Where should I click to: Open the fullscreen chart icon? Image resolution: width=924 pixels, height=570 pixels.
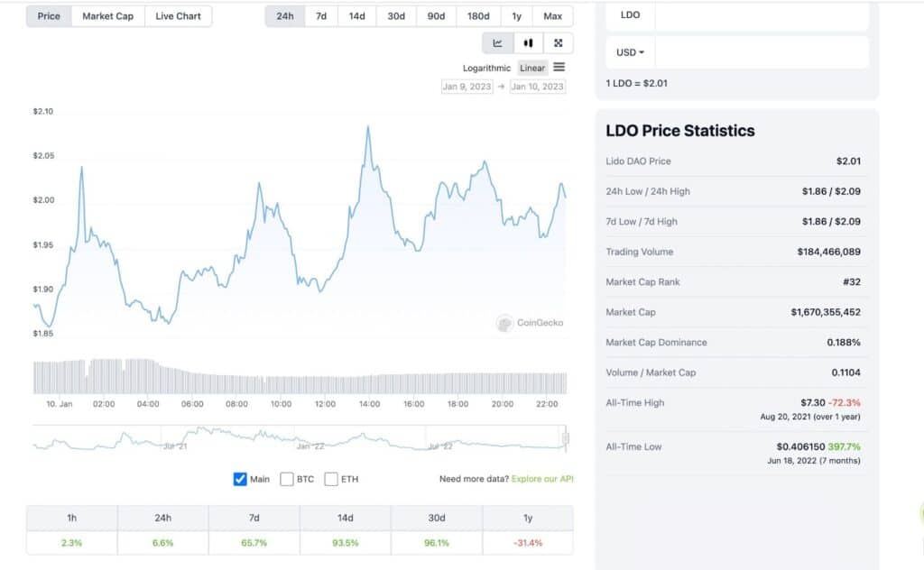[558, 43]
